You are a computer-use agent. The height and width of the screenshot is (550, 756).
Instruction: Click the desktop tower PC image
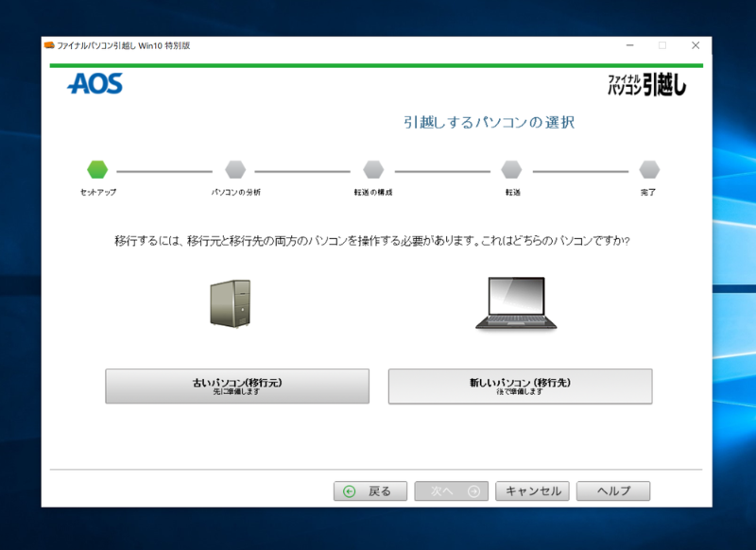(x=230, y=303)
